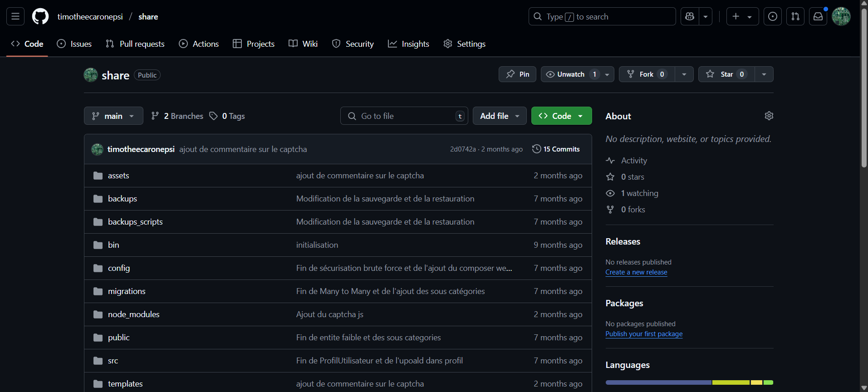Open Copilot chat icon in header

[x=690, y=17]
